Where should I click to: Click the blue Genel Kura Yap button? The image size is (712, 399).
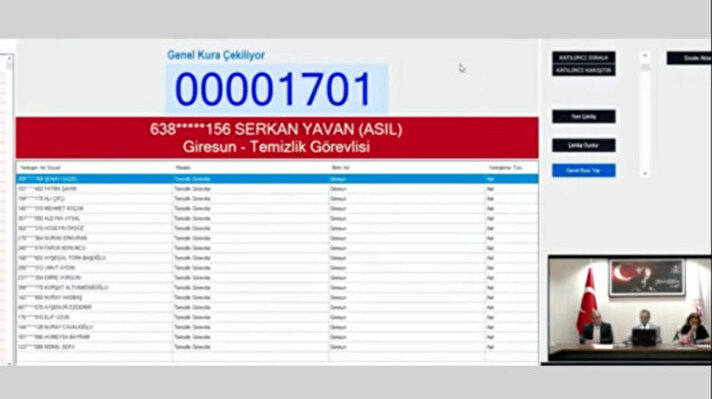coord(583,171)
